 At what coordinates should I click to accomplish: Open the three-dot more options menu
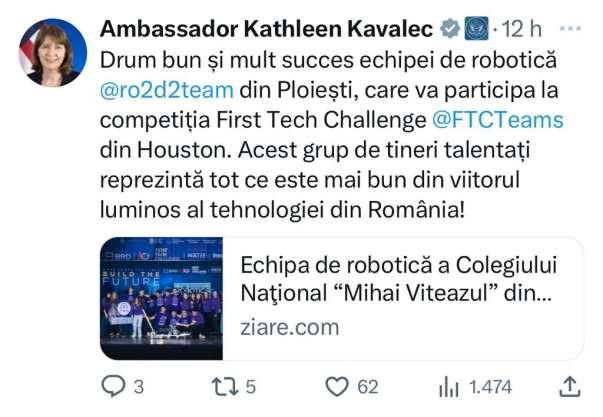click(570, 28)
